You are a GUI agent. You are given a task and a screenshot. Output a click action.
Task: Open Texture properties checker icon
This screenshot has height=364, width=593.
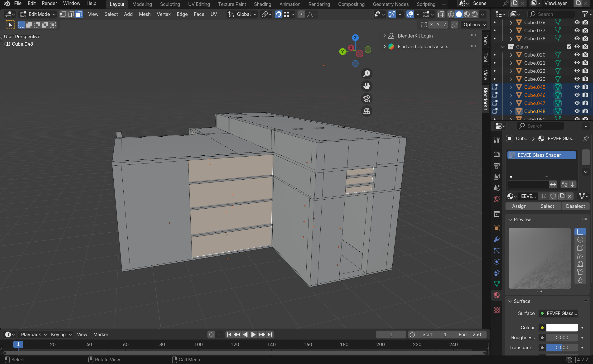497,310
